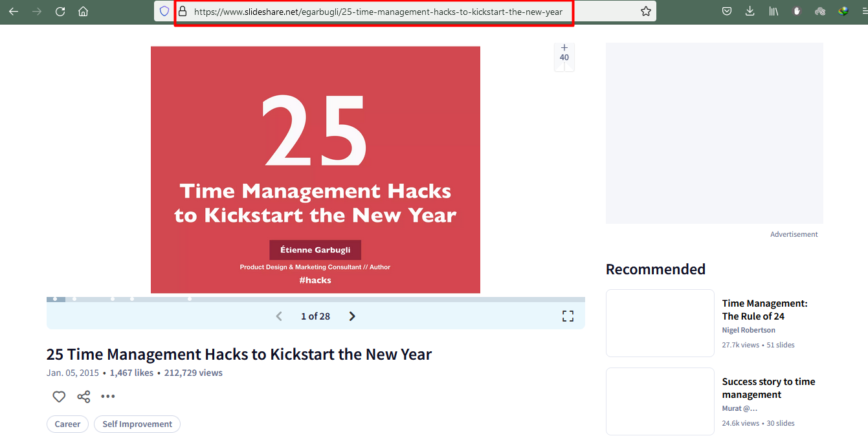
Task: Open the tracking protection shield icon
Action: [x=164, y=12]
